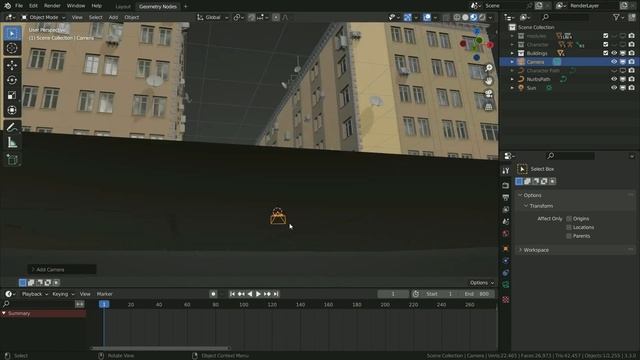Toggle show gizmo button
The height and width of the screenshot is (360, 640).
click(x=407, y=17)
